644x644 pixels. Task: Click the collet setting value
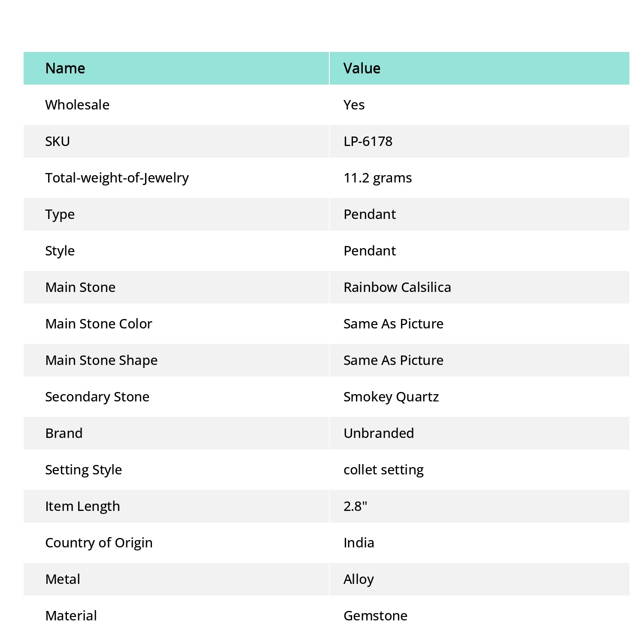(383, 470)
